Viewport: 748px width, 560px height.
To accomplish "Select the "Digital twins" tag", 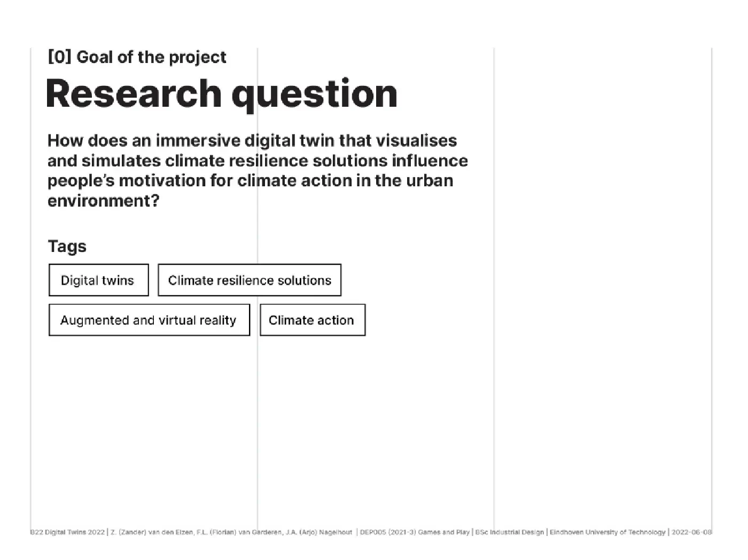I will 99,280.
